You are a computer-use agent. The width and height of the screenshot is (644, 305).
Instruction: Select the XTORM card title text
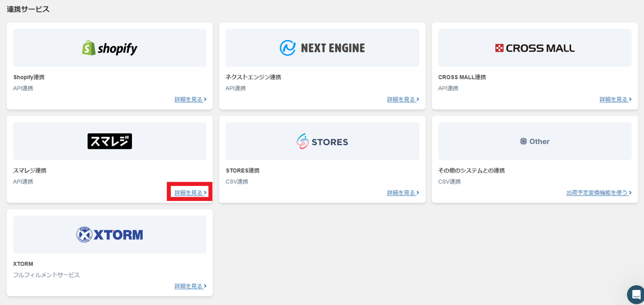click(x=23, y=264)
